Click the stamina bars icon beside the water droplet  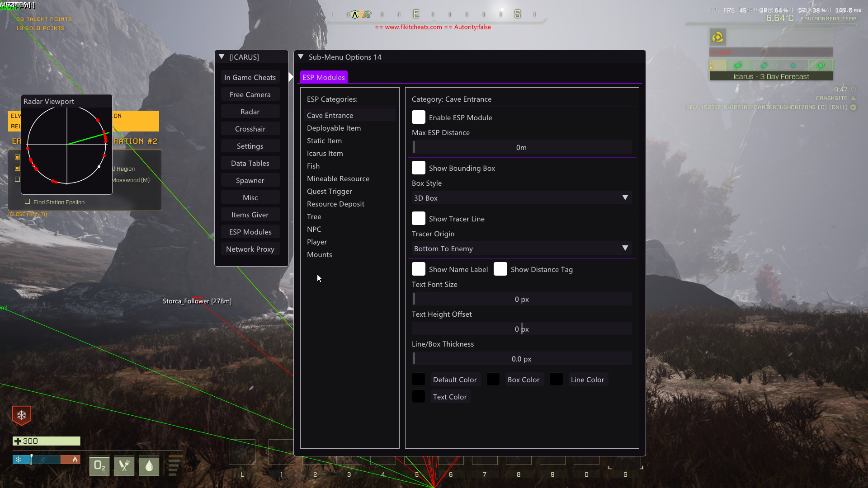tap(175, 466)
